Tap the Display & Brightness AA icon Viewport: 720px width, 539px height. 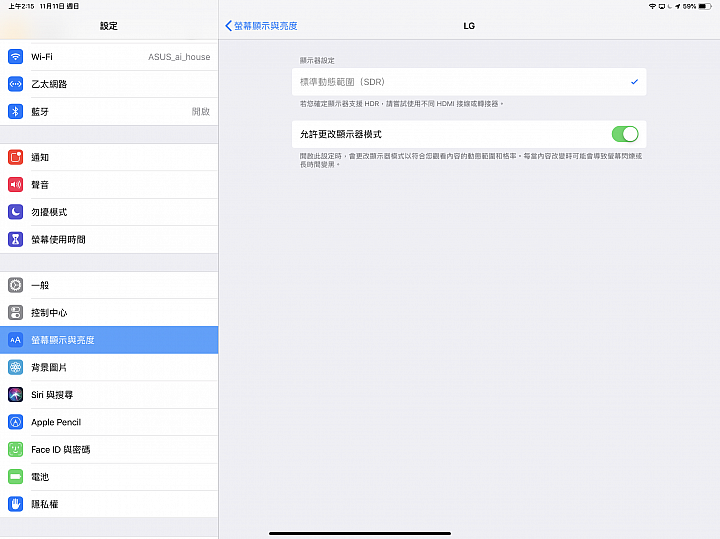(x=16, y=340)
